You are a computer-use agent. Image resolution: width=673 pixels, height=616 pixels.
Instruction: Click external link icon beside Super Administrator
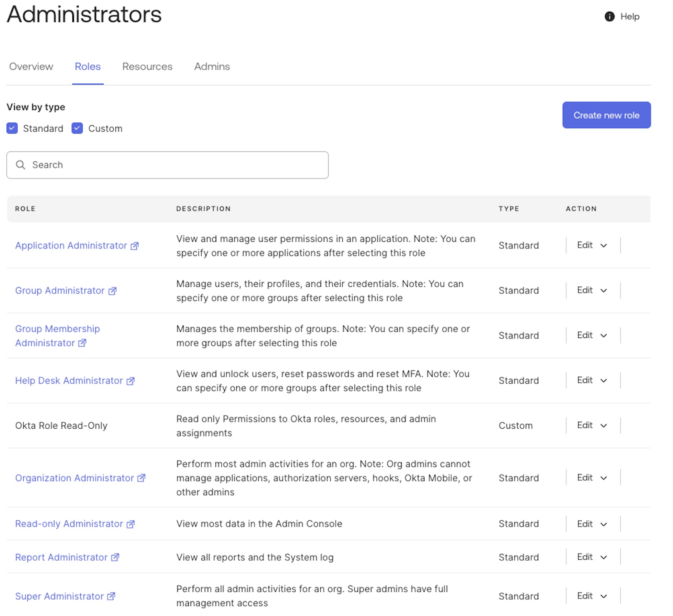point(111,596)
